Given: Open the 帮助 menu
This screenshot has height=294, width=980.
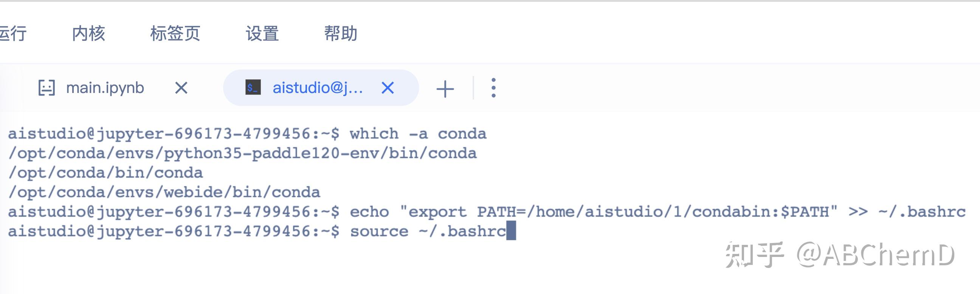Looking at the screenshot, I should (x=341, y=34).
